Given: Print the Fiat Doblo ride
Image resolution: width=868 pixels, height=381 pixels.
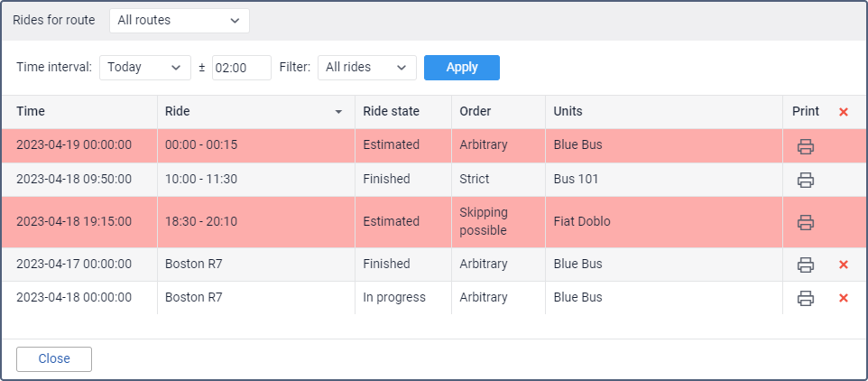Looking at the screenshot, I should (x=806, y=222).
